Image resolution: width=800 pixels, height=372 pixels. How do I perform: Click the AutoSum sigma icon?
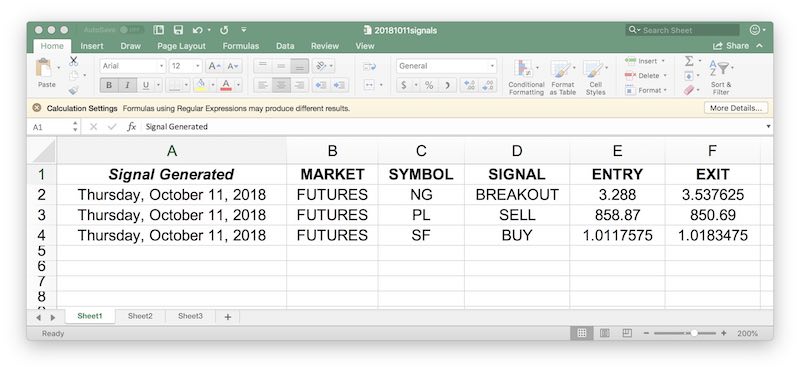click(x=689, y=61)
